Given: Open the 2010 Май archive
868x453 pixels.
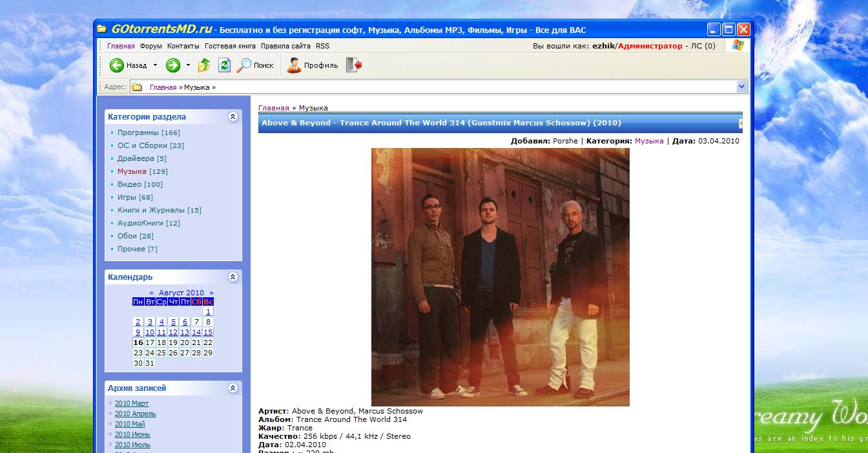Looking at the screenshot, I should pos(130,424).
